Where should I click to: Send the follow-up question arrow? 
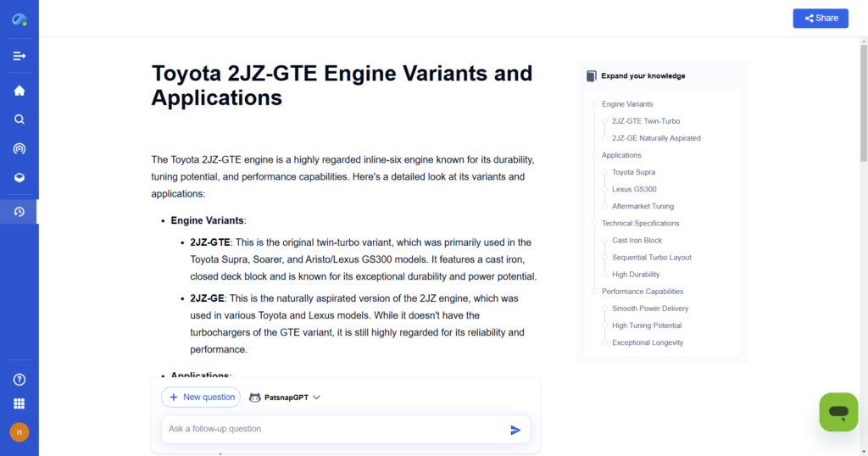(x=515, y=430)
